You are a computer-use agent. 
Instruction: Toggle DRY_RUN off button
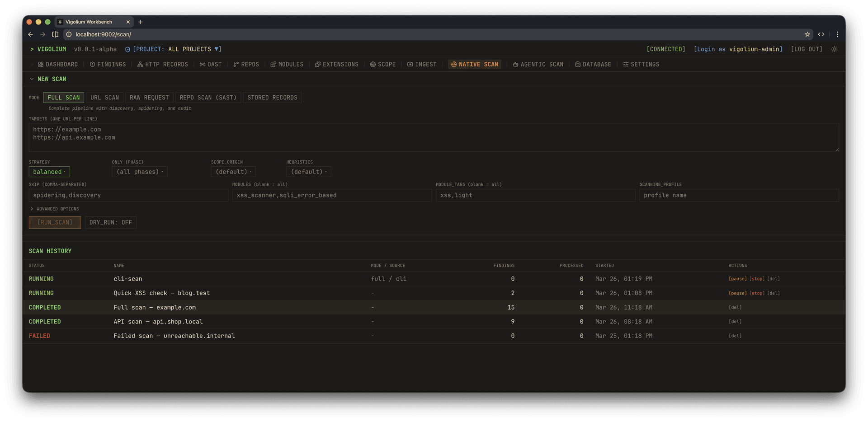pyautogui.click(x=111, y=222)
